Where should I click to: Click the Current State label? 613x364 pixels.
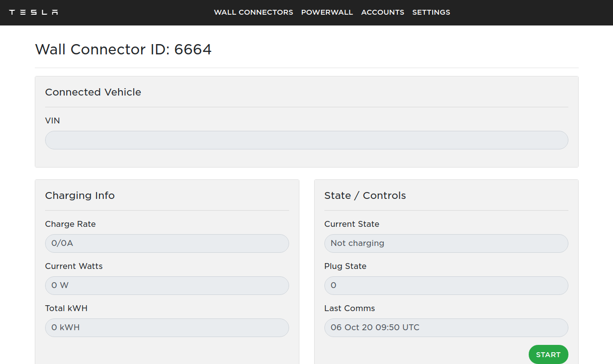[x=352, y=224]
